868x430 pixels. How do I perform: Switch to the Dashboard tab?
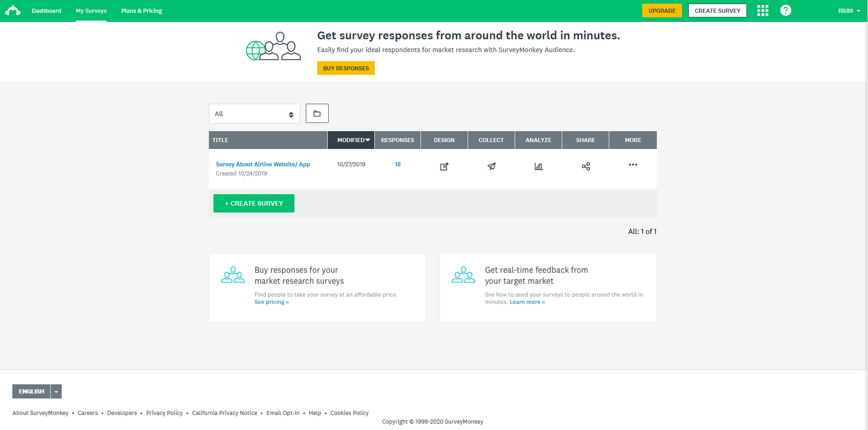point(46,11)
